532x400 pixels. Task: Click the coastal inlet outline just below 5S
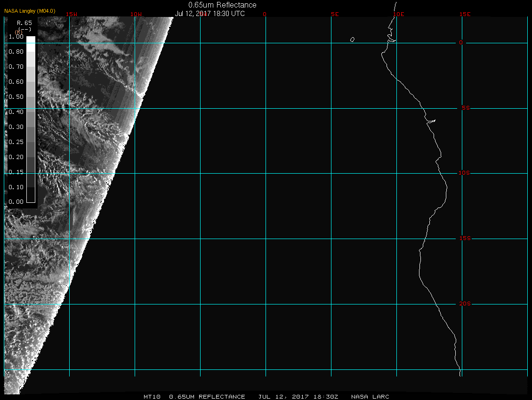click(x=431, y=121)
